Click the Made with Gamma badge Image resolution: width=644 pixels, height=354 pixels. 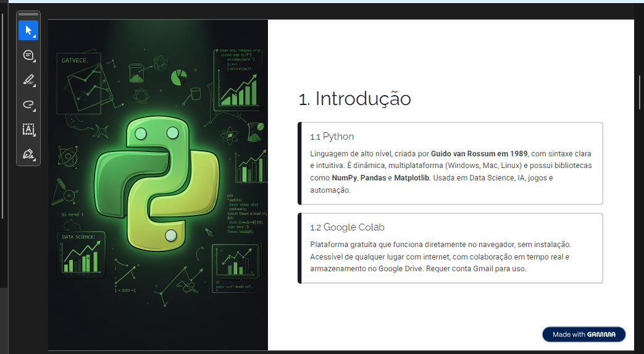click(x=583, y=334)
